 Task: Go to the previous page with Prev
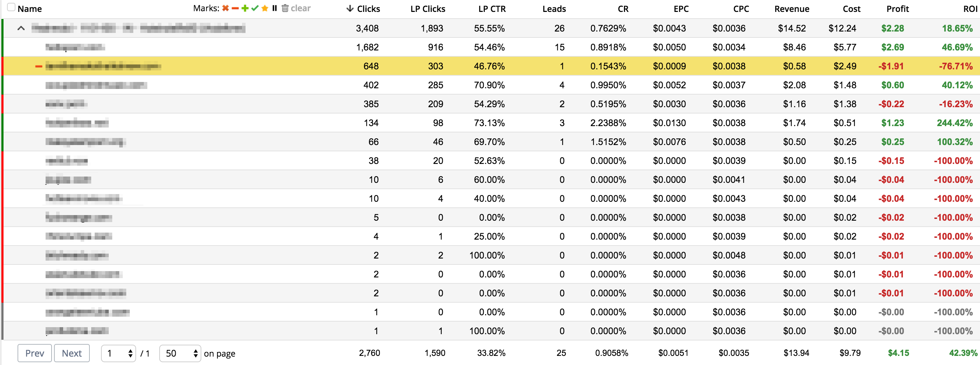[35, 353]
